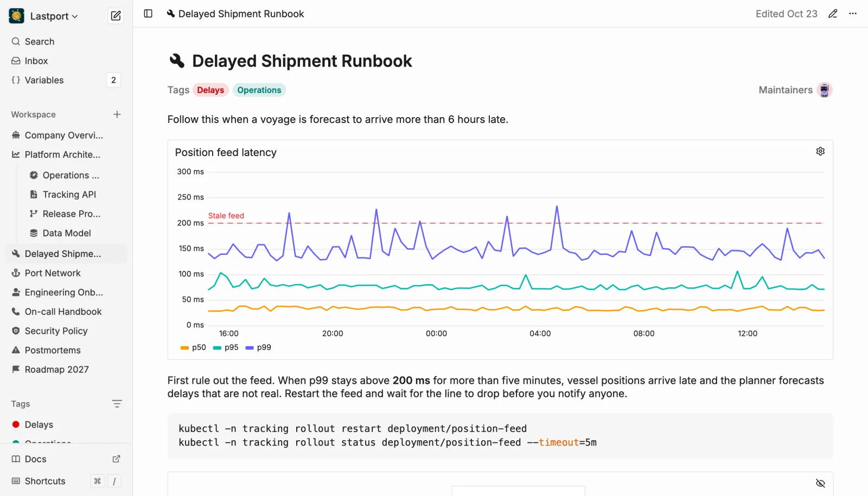Open the On-call Handbook page
The height and width of the screenshot is (496, 868).
pos(66,312)
